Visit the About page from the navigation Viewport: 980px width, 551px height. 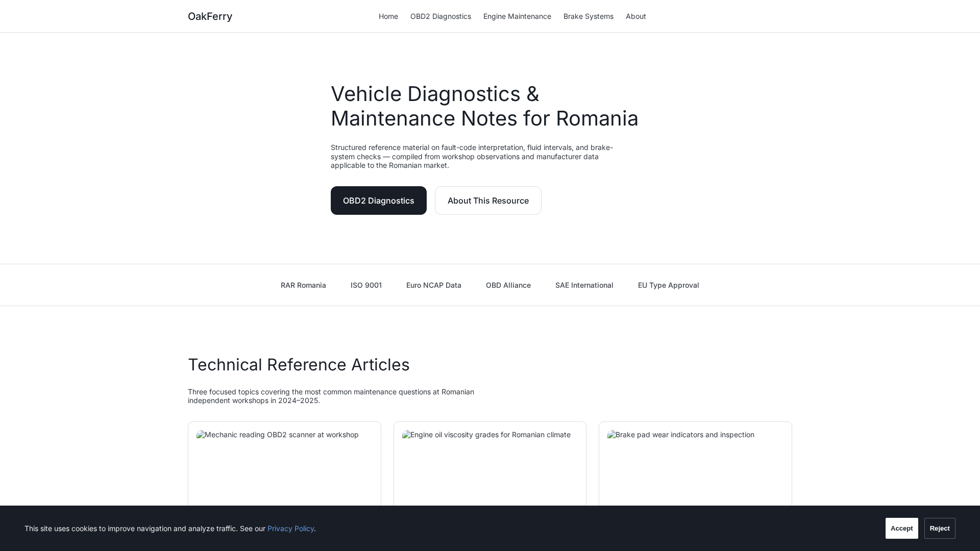click(636, 16)
